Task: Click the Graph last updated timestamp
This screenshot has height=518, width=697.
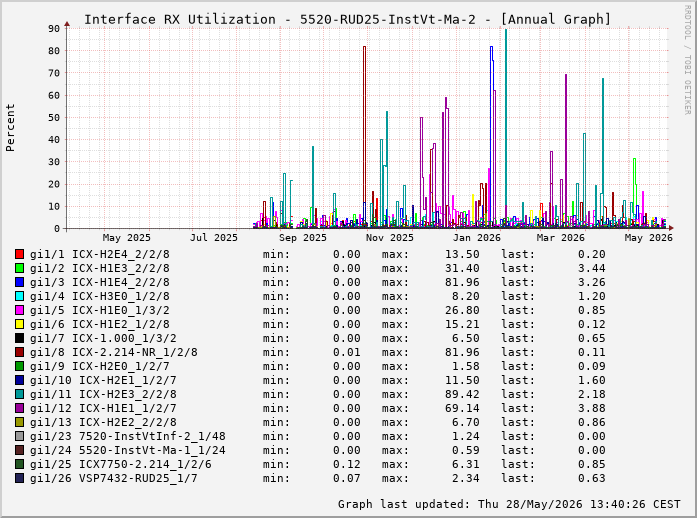Action: [509, 504]
